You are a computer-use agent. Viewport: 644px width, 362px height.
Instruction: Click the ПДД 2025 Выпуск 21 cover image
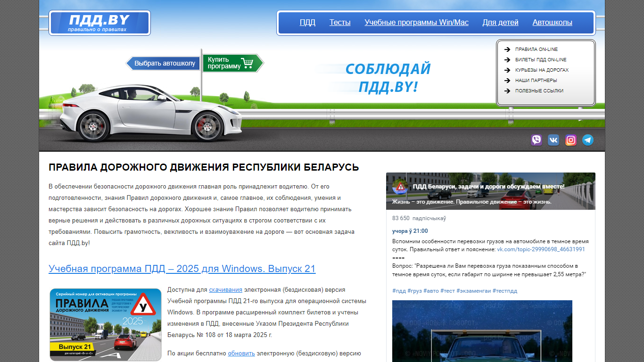(x=106, y=325)
